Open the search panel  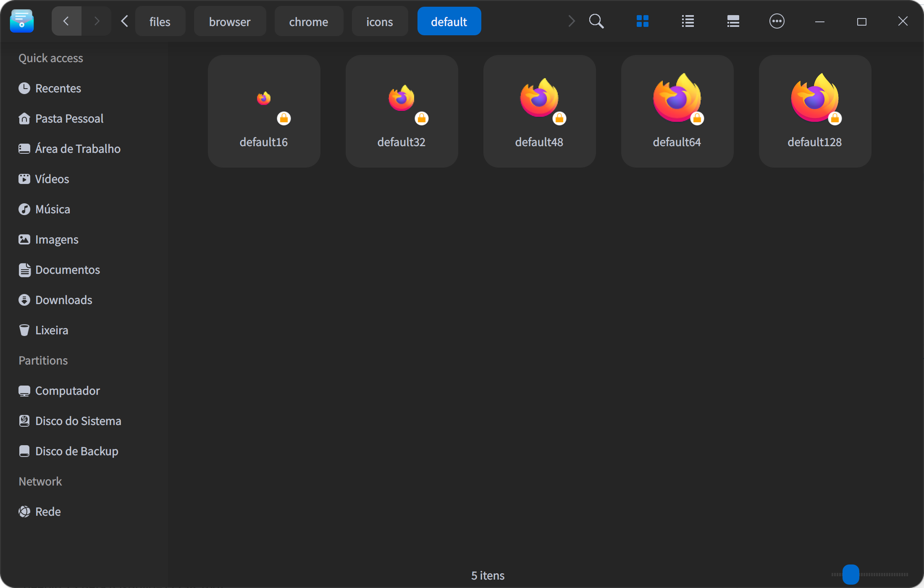click(x=596, y=21)
